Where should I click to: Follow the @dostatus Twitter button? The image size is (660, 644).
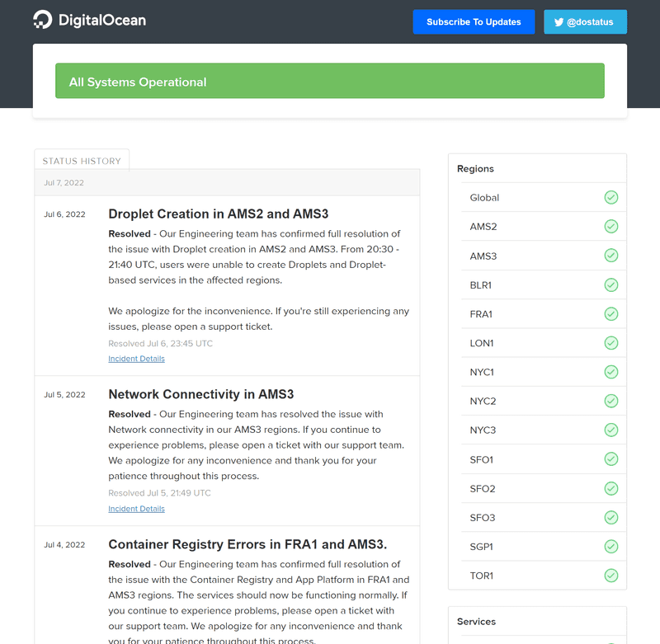point(585,21)
